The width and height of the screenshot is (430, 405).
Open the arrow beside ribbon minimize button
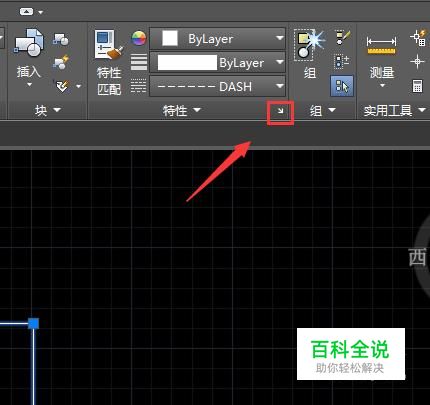[x=41, y=12]
